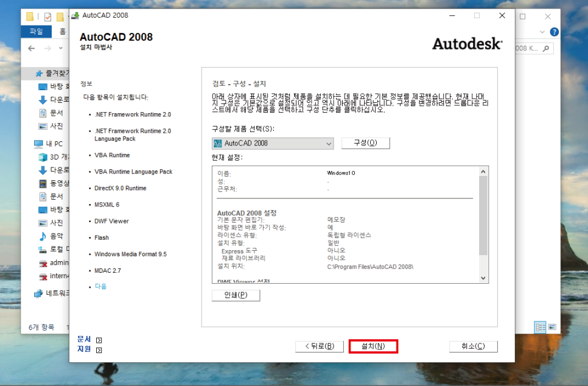
Task: Select admin network drive in Explorer sidebar
Action: (54, 262)
